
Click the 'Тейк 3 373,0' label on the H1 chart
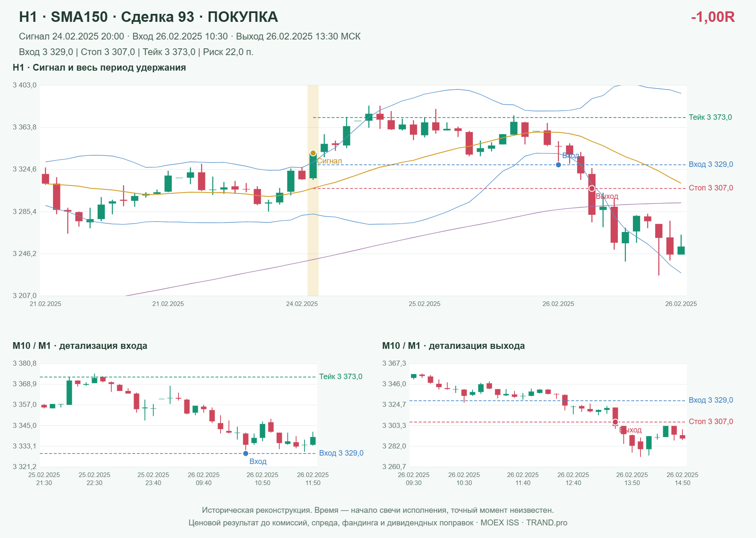[x=710, y=117]
